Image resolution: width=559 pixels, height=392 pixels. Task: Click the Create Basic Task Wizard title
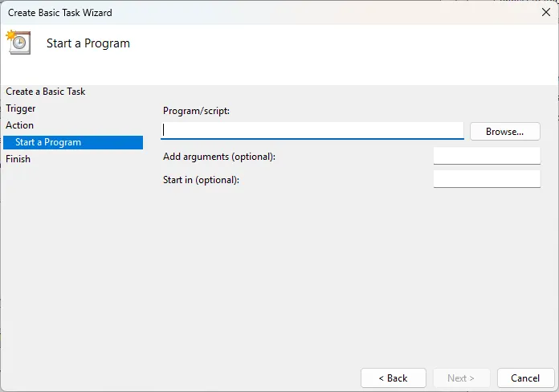(60, 13)
